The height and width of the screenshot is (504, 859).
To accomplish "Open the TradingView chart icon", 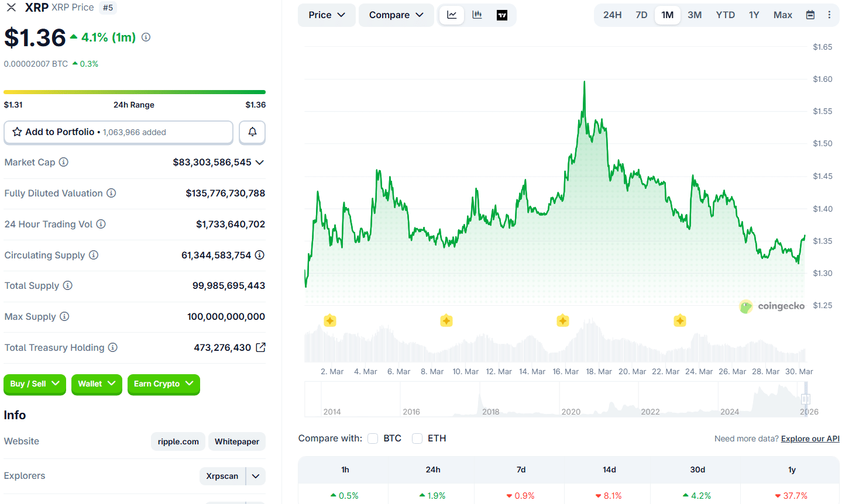I will click(502, 15).
